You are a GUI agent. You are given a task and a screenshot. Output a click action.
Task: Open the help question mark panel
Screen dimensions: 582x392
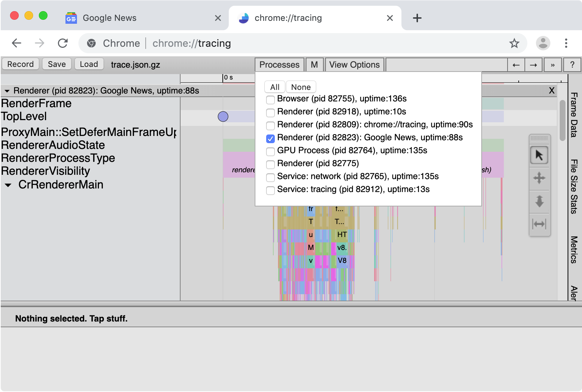coord(572,65)
